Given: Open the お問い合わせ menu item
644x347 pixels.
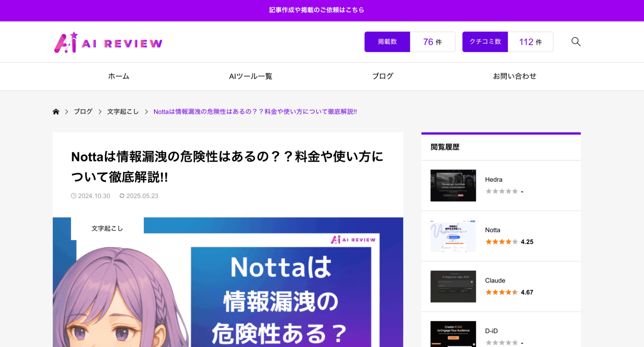Looking at the screenshot, I should (x=515, y=76).
